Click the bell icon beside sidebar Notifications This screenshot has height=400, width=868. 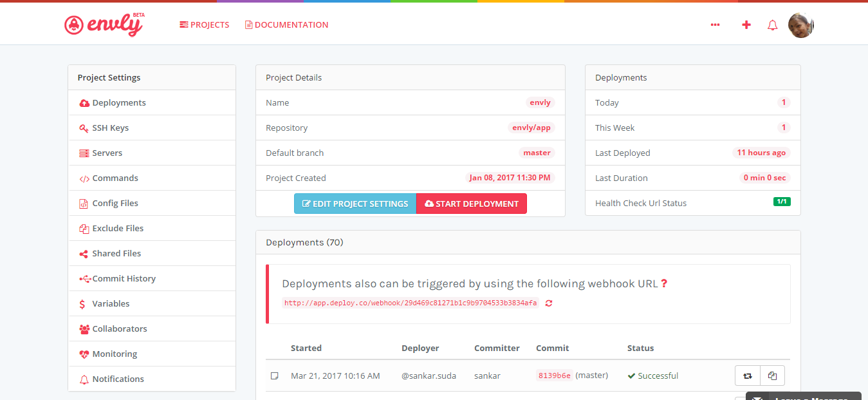tap(84, 379)
